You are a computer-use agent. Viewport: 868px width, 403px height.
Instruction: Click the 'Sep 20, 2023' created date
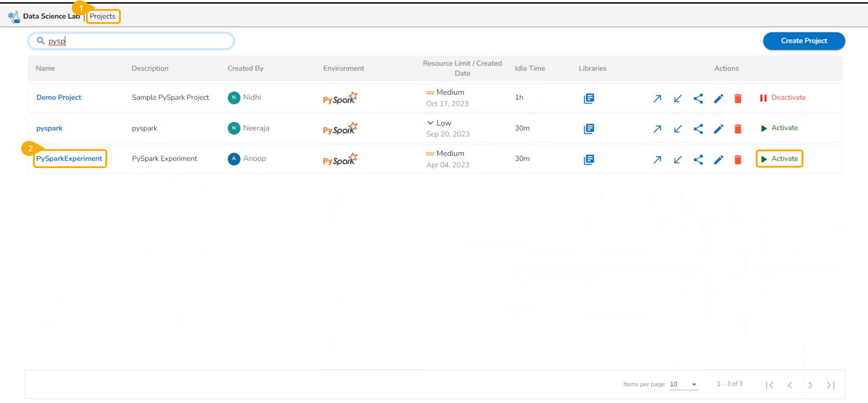click(448, 134)
